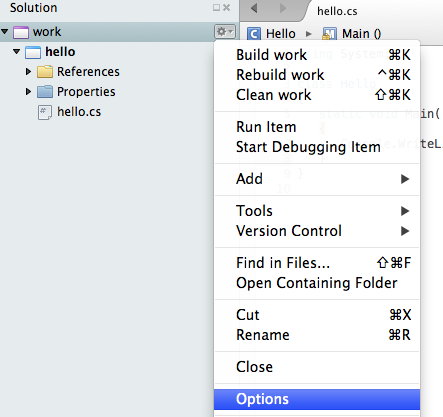This screenshot has height=417, width=443.
Task: Collapse the hello project node
Action: click(16, 52)
